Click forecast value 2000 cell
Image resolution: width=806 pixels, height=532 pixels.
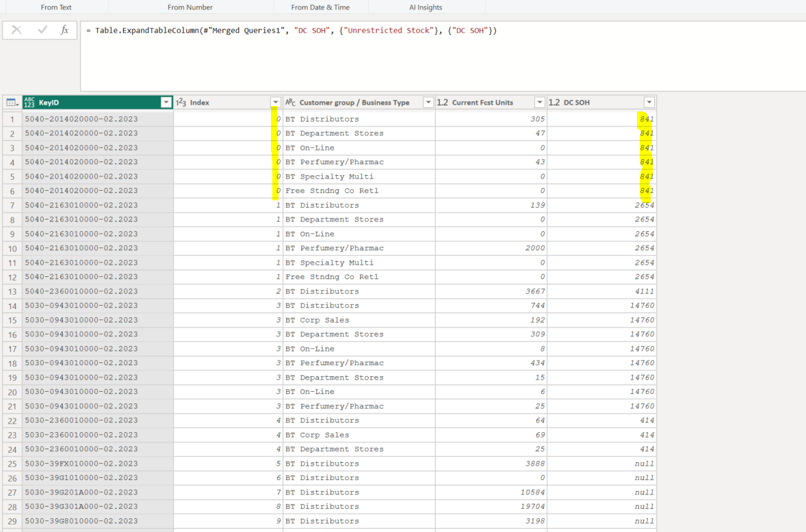[x=491, y=248]
